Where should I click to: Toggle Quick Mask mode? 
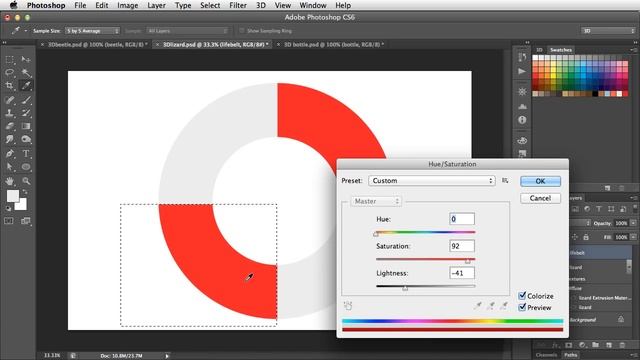(x=9, y=221)
